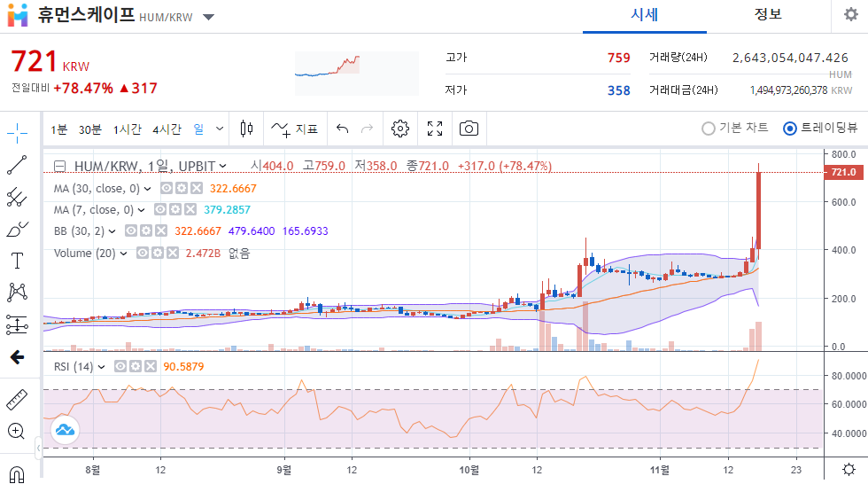Select the price forecast position tool
Screen dimensions: 868x484
pos(17,325)
